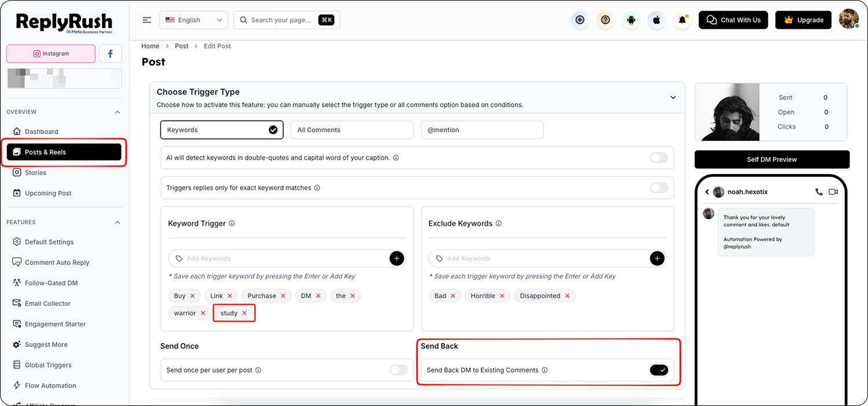
Task: Collapse the FEATURES sidebar section
Action: (x=117, y=223)
